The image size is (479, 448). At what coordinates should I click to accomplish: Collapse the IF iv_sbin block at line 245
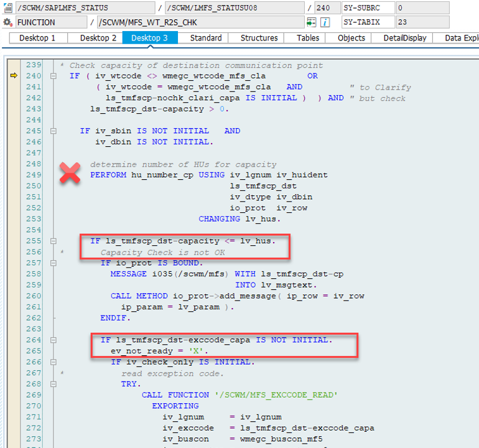tap(53, 131)
